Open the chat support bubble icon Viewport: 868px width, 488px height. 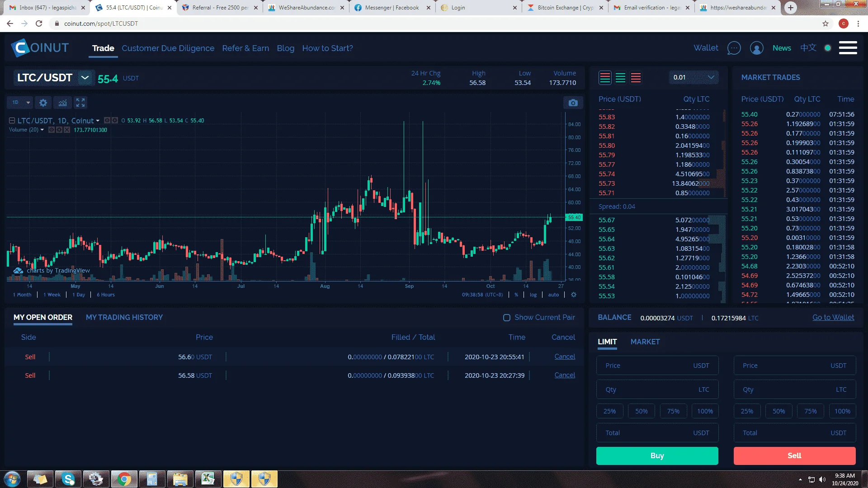click(734, 48)
